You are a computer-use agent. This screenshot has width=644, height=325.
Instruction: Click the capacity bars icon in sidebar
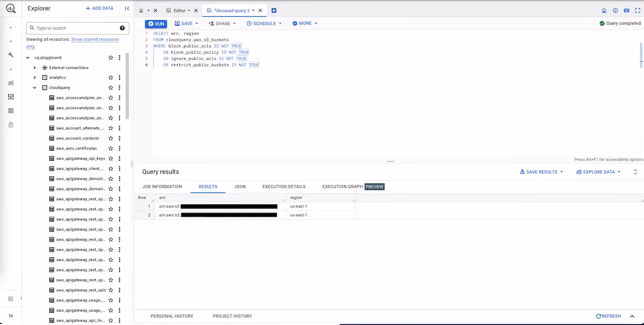tap(11, 97)
